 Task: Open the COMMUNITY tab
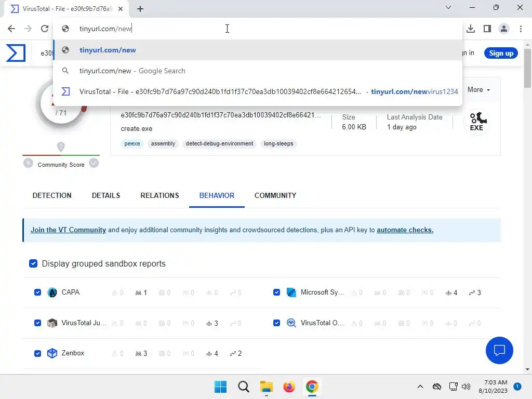coord(275,195)
